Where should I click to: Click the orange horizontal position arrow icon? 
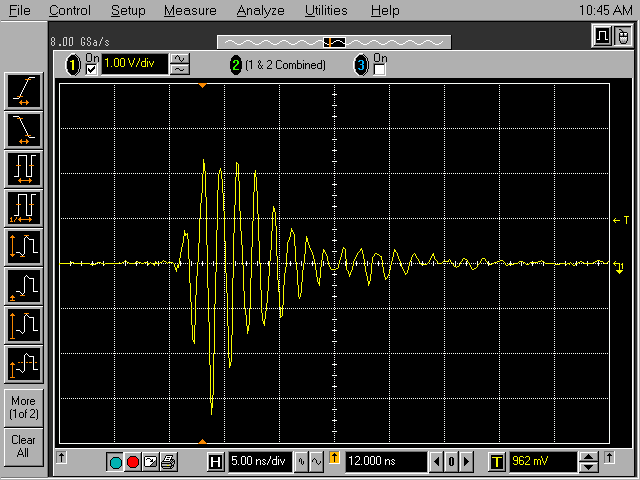click(x=334, y=458)
